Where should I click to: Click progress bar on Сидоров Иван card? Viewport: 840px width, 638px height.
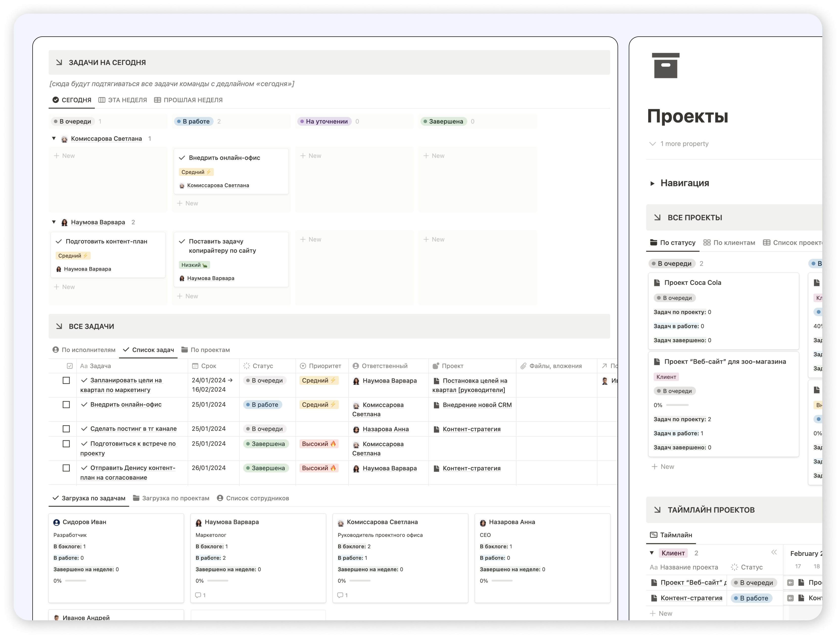click(x=76, y=581)
